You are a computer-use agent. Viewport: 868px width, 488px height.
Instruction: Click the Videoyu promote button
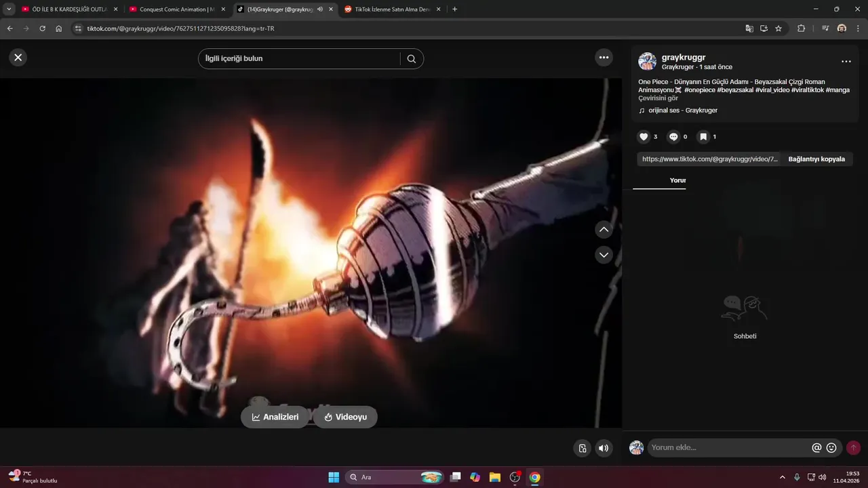[345, 417]
